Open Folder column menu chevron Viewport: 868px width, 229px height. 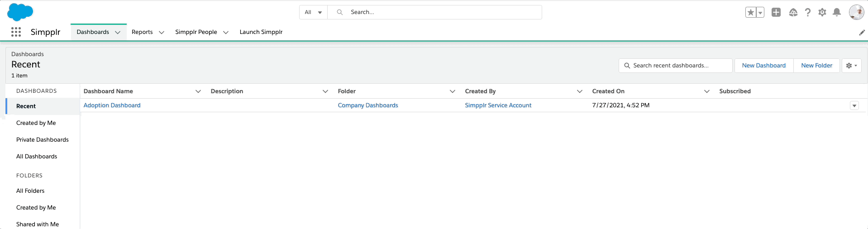click(x=453, y=91)
